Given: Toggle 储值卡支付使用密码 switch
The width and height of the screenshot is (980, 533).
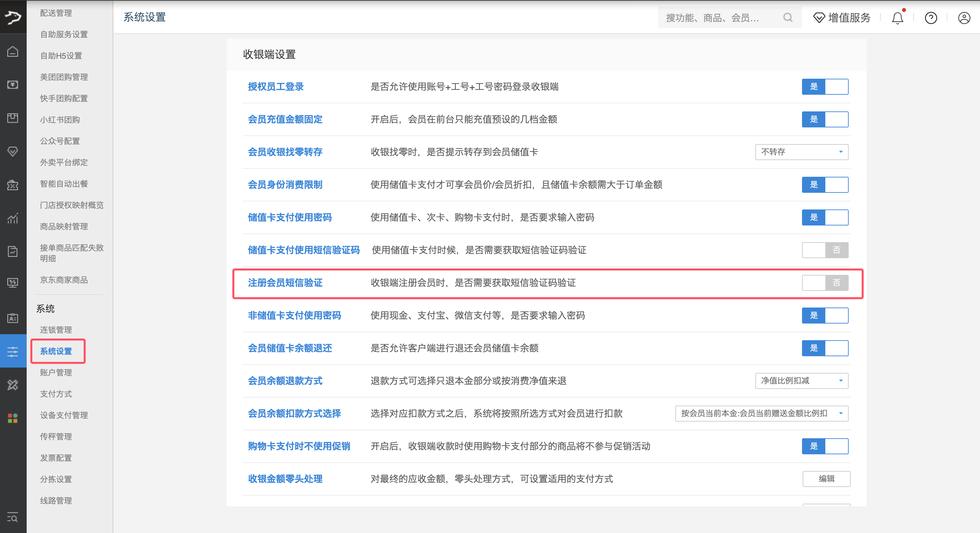Looking at the screenshot, I should (825, 217).
